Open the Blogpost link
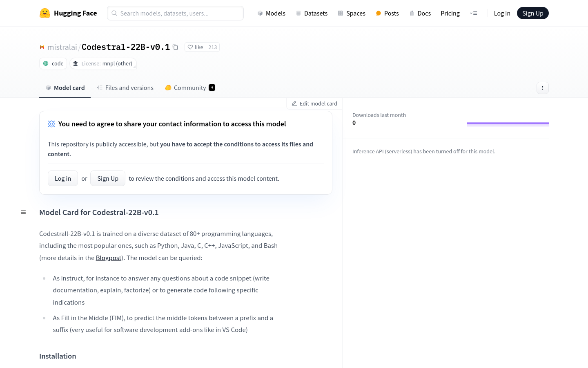The image size is (588, 368). (109, 258)
